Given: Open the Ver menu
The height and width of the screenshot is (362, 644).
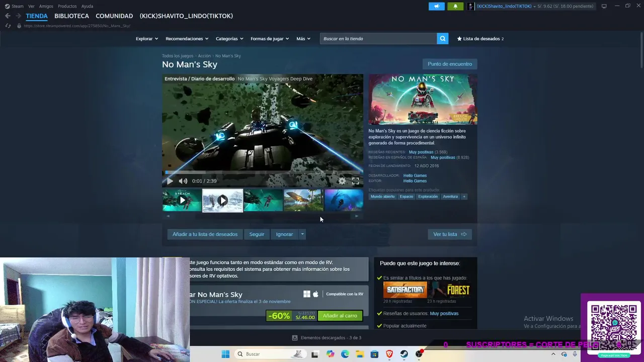Looking at the screenshot, I should [x=31, y=6].
